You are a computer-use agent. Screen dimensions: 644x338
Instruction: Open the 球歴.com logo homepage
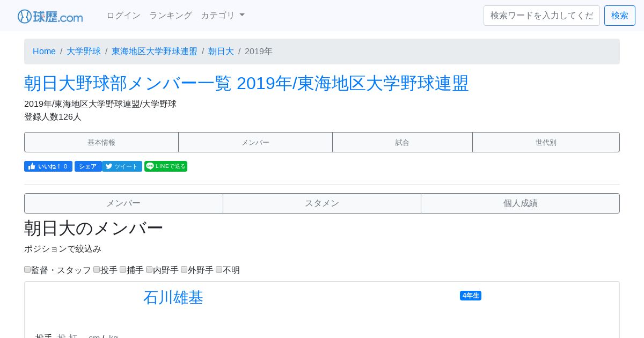coord(50,16)
